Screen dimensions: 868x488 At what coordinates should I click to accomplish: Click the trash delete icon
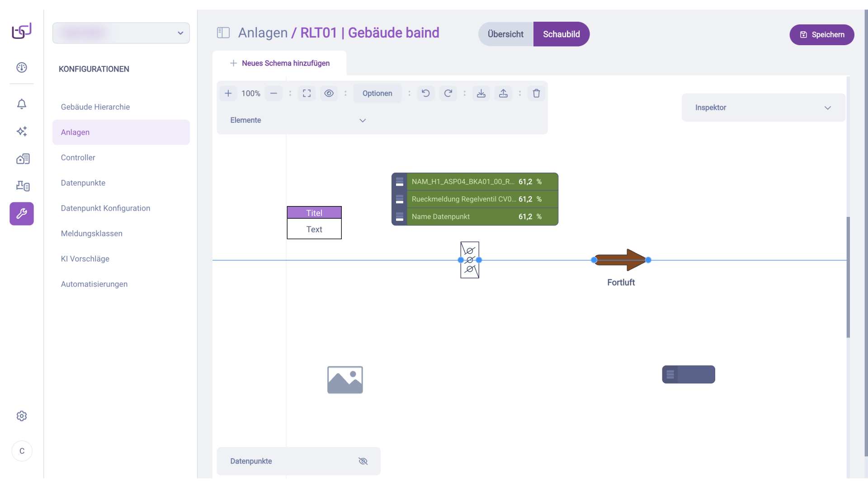536,93
